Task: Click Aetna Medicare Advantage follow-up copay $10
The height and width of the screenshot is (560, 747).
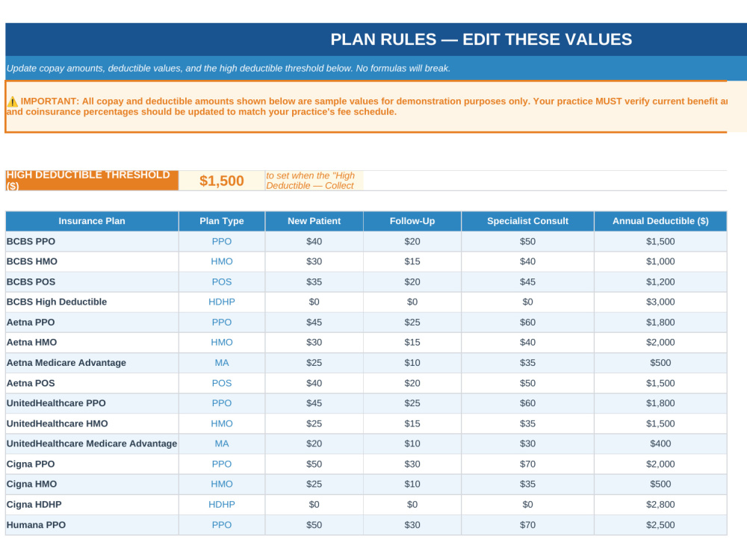Action: click(x=412, y=363)
